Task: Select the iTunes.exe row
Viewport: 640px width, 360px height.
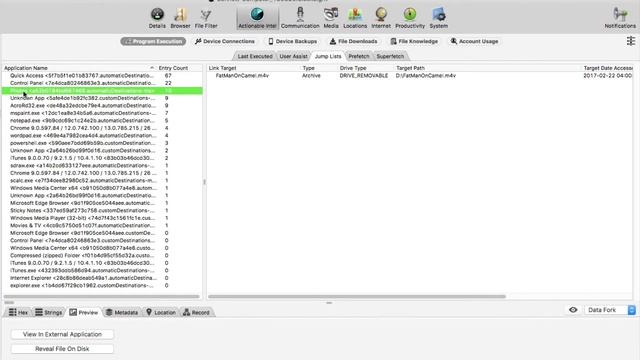Action: [x=102, y=270]
